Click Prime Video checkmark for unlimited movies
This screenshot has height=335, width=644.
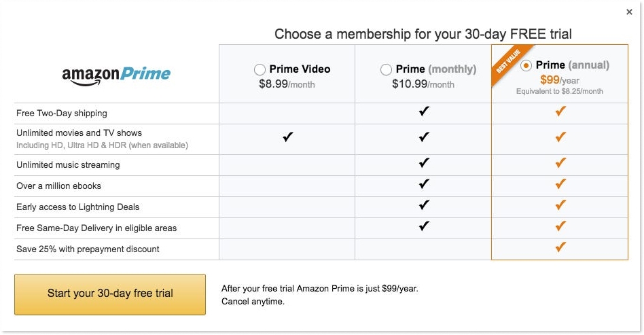pos(288,137)
